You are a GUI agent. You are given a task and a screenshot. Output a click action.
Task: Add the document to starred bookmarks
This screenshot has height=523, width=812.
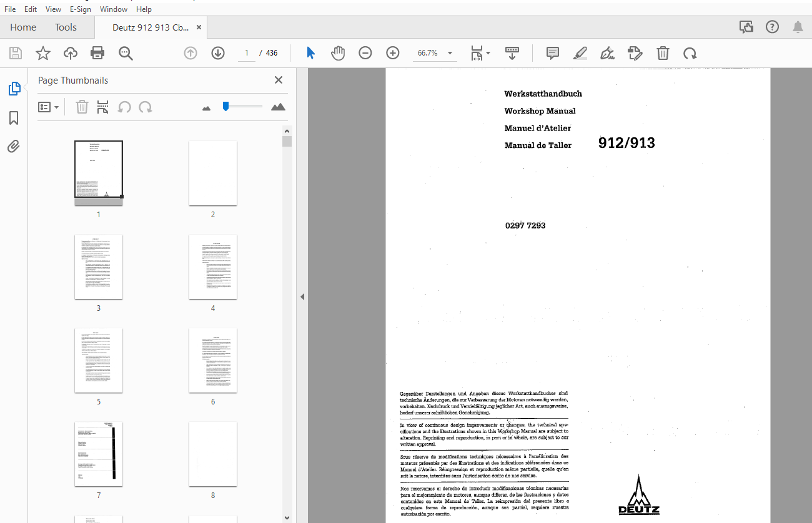point(42,53)
